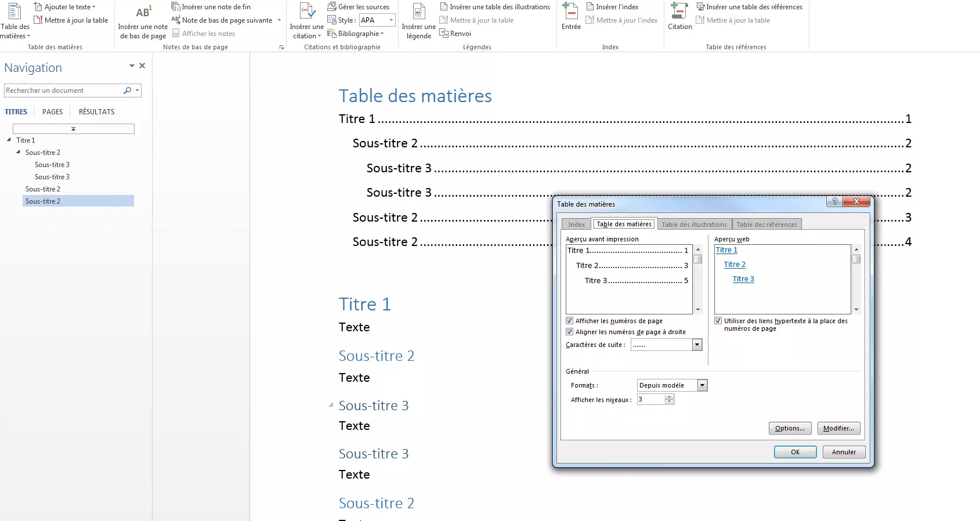980x521 pixels.
Task: Insert a footnote with Insérer une note de bas de page
Action: tap(143, 21)
